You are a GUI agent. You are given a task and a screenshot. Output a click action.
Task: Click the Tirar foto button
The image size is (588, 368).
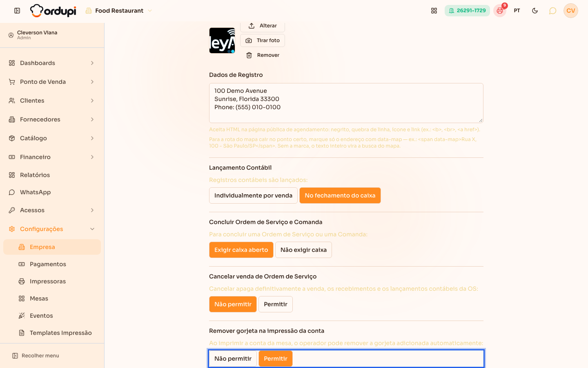pyautogui.click(x=263, y=40)
